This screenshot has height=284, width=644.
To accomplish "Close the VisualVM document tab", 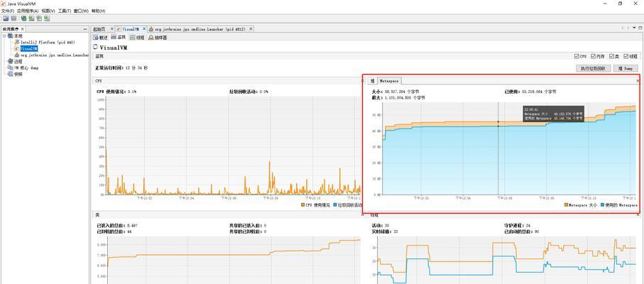I will 144,29.
